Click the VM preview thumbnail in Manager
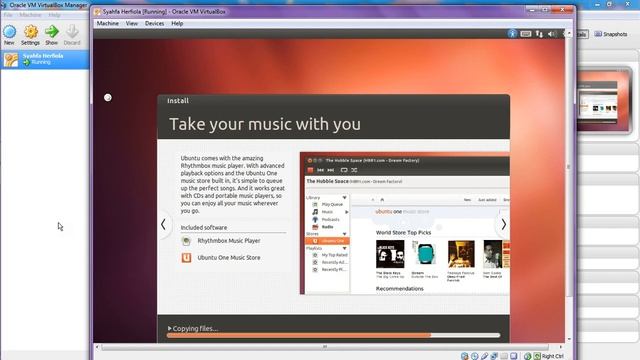 click(x=603, y=100)
